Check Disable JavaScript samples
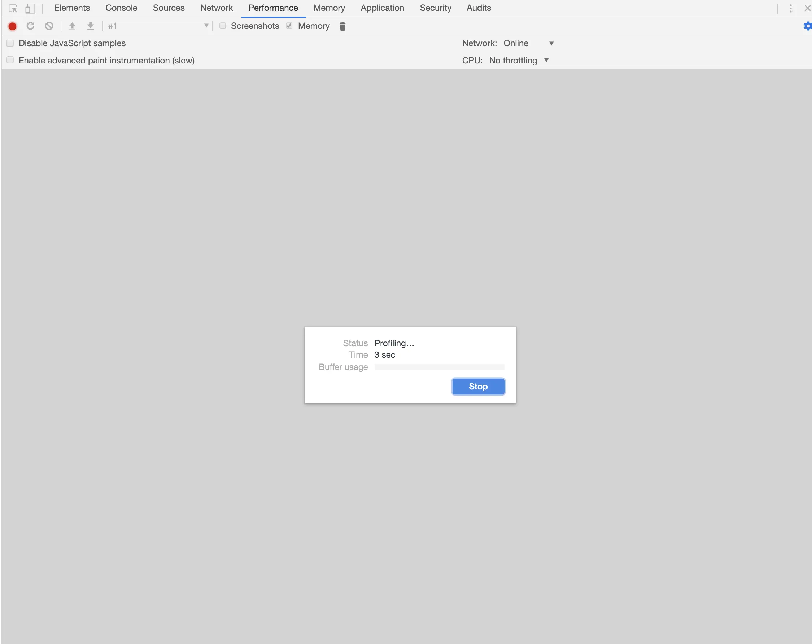This screenshot has width=812, height=644. coord(10,43)
